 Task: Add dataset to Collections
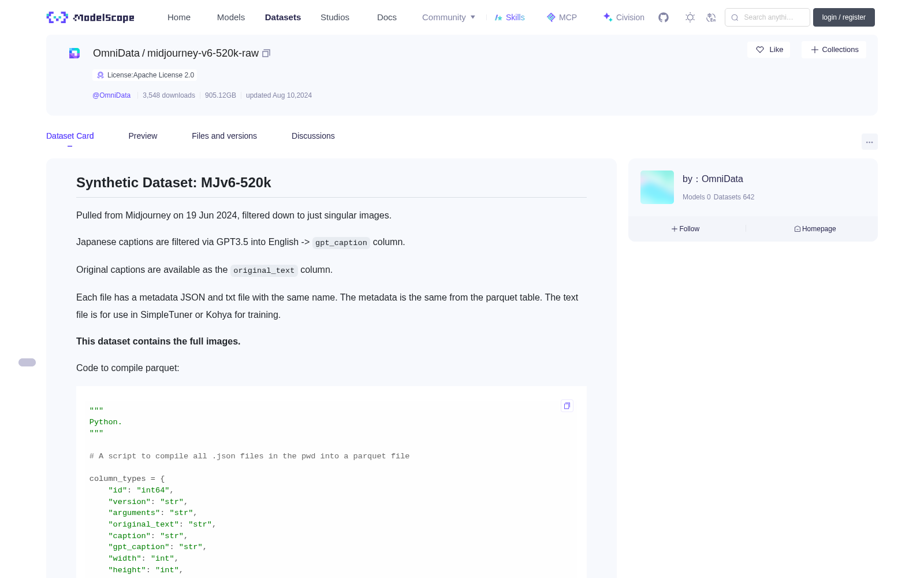[x=834, y=50]
